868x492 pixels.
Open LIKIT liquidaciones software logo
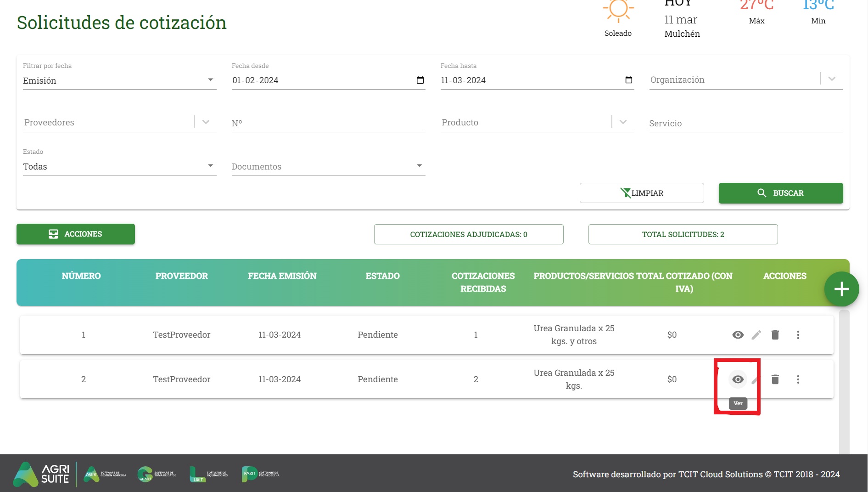[x=209, y=475]
